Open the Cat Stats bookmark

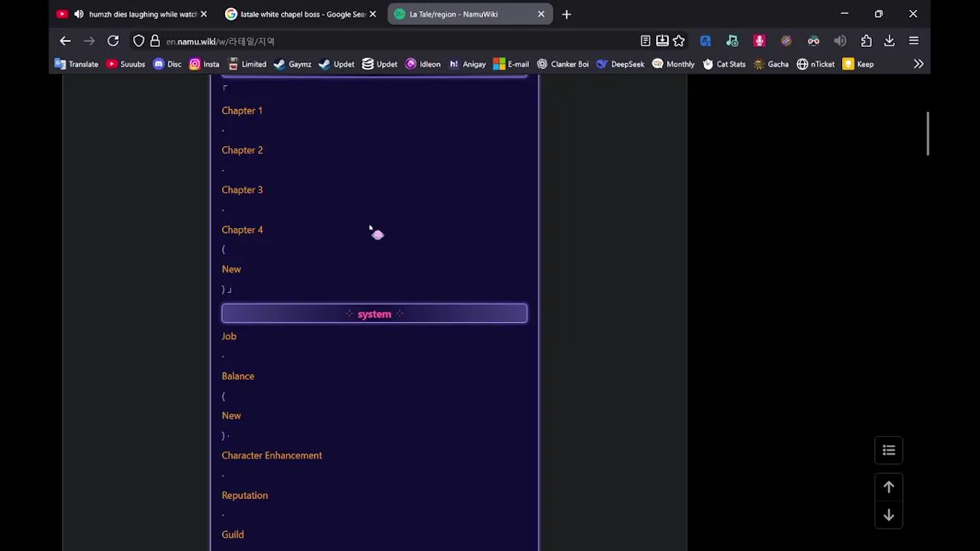click(724, 64)
